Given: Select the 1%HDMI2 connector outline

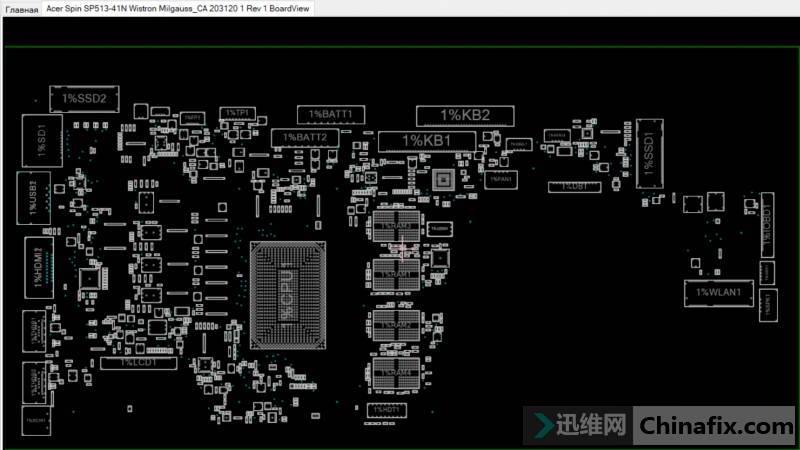Looking at the screenshot, I should coord(39,268).
